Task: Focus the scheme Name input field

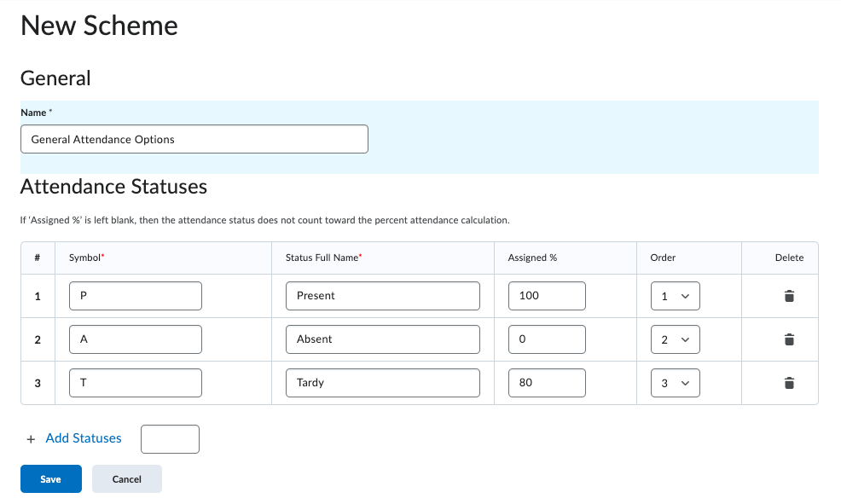Action: (194, 139)
